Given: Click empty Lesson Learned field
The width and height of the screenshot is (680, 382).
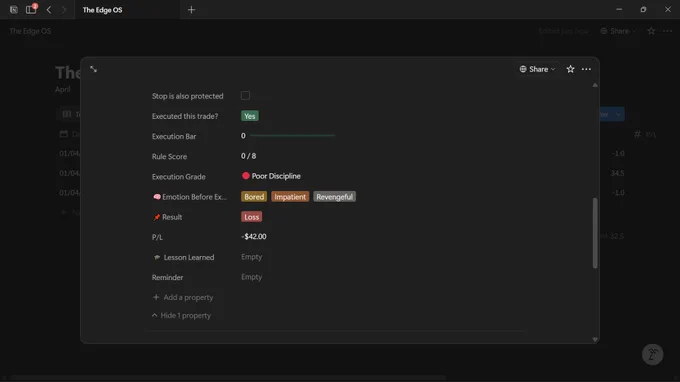Looking at the screenshot, I should (252, 257).
